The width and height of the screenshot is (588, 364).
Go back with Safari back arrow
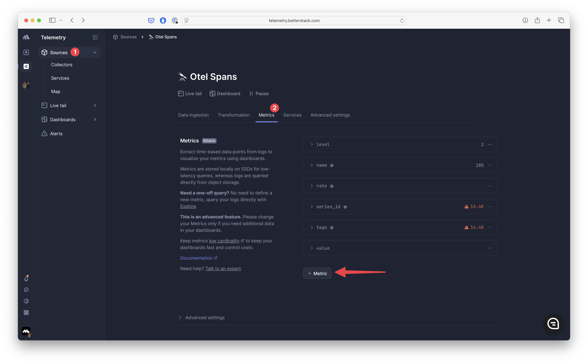[x=72, y=20]
